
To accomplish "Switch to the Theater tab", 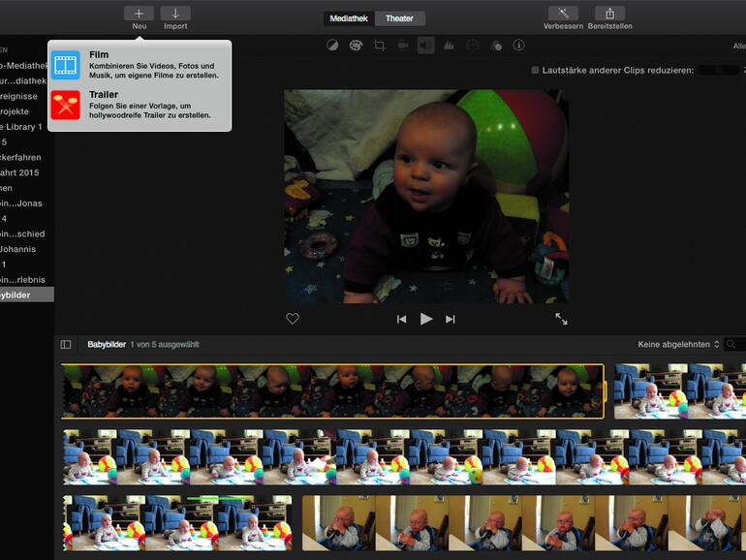I will click(x=399, y=18).
